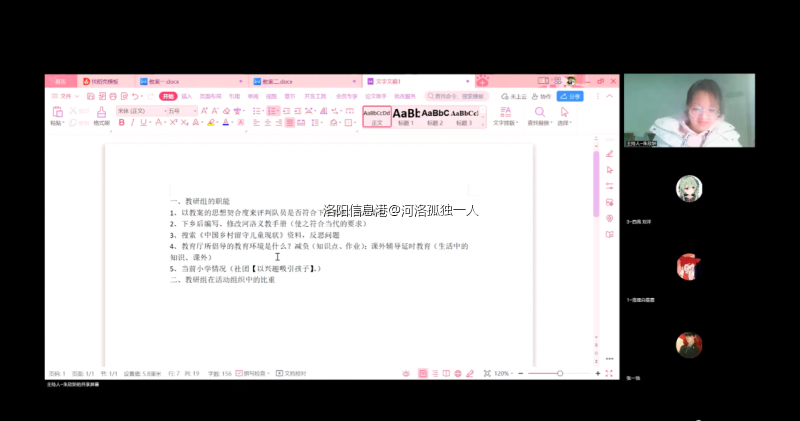Click the 未上云 cloud status button
Screen dimensions: 800x421
point(514,96)
